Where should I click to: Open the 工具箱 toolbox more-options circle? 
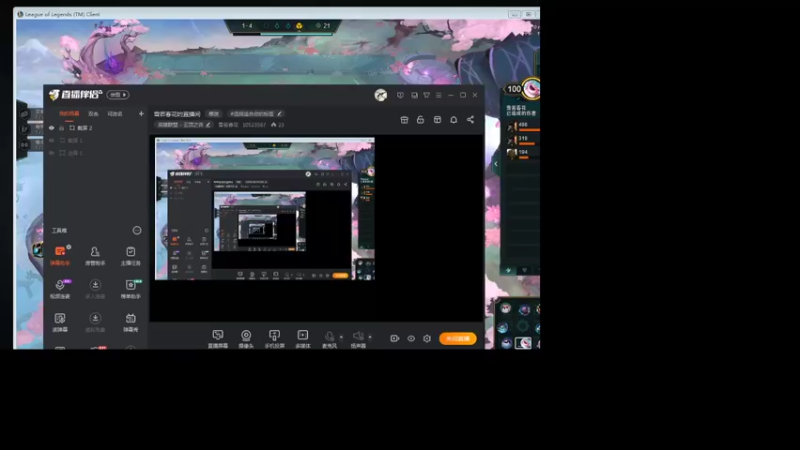[137, 231]
